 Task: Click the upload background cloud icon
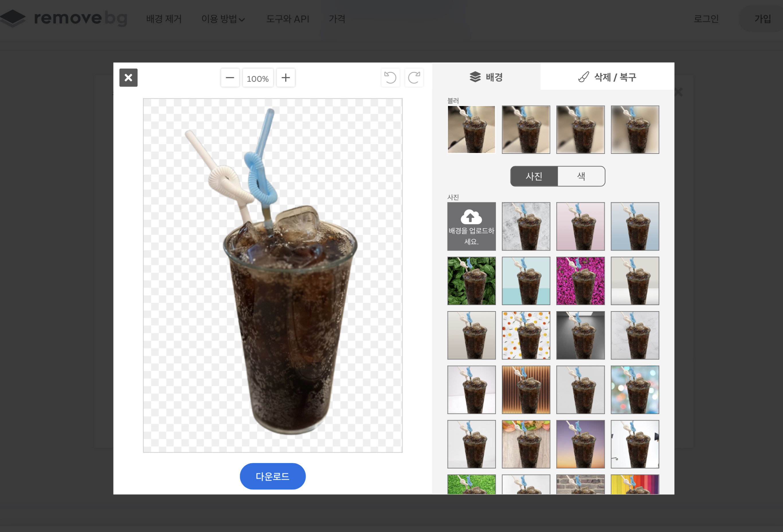coord(471,217)
